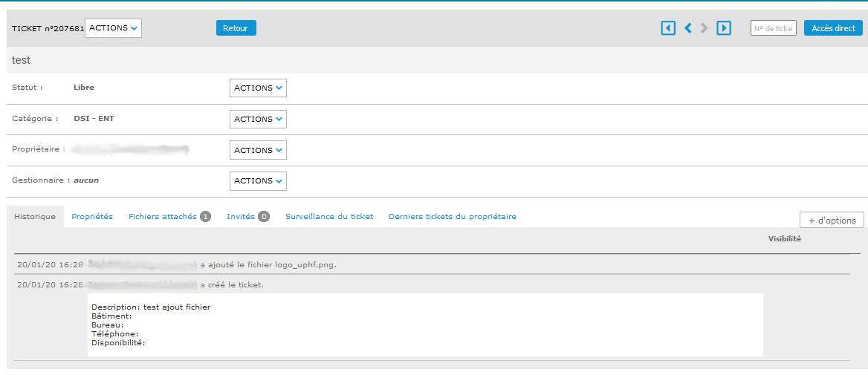Focus the N° de ticket input field
Image resolution: width=868 pixels, height=375 pixels.
pyautogui.click(x=773, y=28)
